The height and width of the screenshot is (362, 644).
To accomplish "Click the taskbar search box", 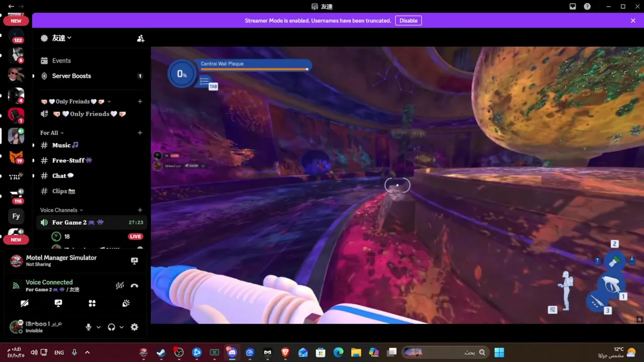I will click(446, 352).
